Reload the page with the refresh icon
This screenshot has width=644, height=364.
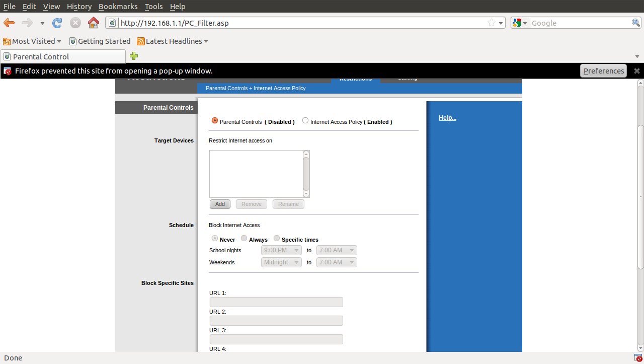57,23
